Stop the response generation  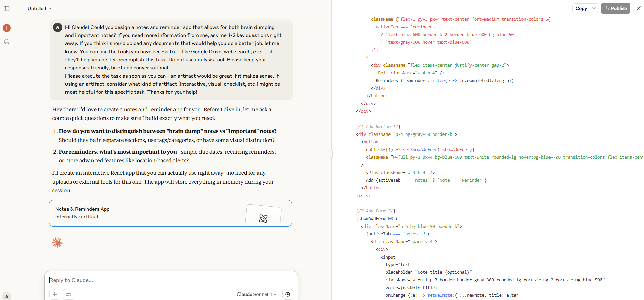pos(287,294)
